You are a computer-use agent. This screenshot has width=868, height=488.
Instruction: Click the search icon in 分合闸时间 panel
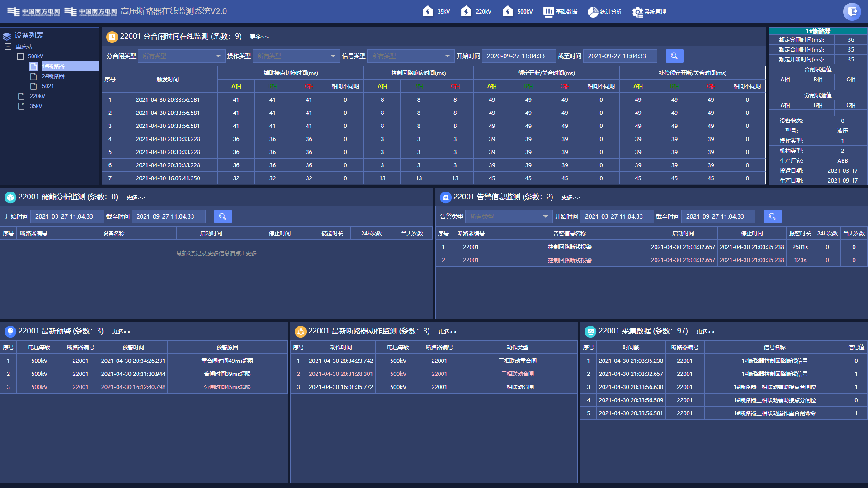click(x=674, y=56)
